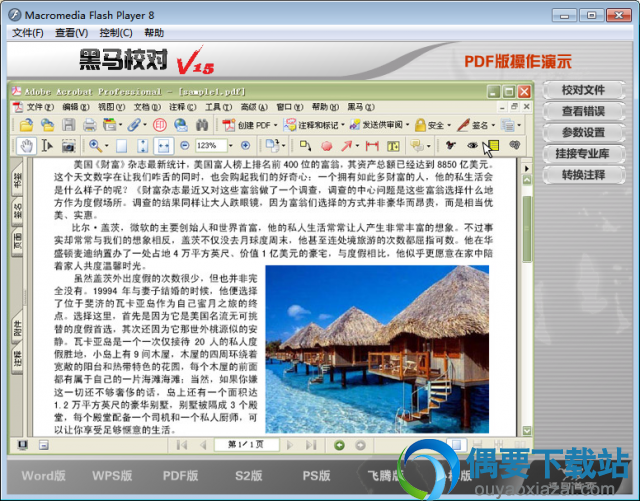Click the 查看错误 button
This screenshot has height=501, width=640.
click(x=583, y=111)
